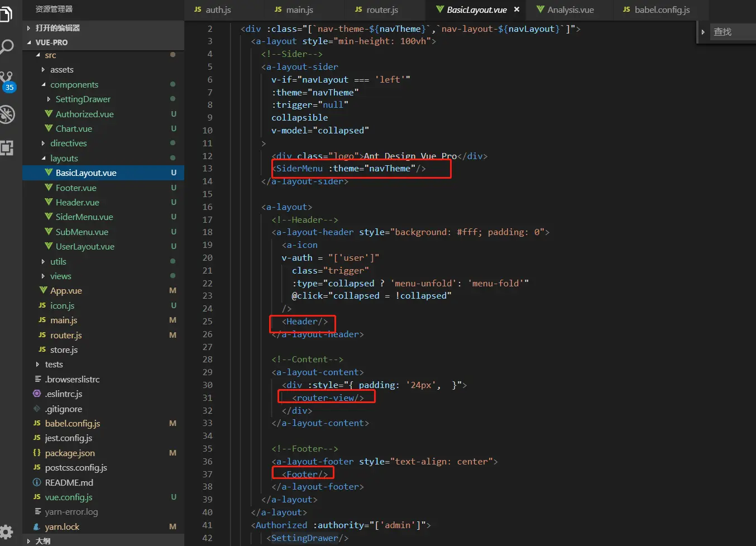Click line number 13 in the gutter
This screenshot has width=756, height=546.
coord(207,169)
